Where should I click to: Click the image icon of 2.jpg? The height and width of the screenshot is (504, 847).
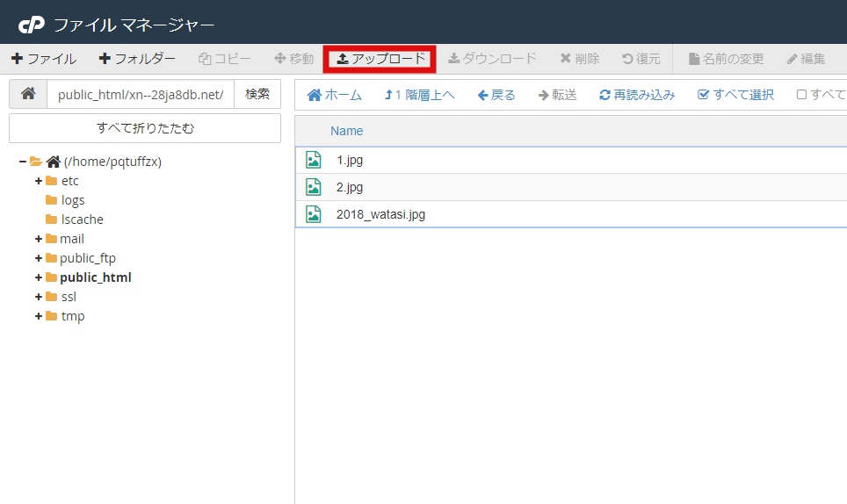(314, 187)
